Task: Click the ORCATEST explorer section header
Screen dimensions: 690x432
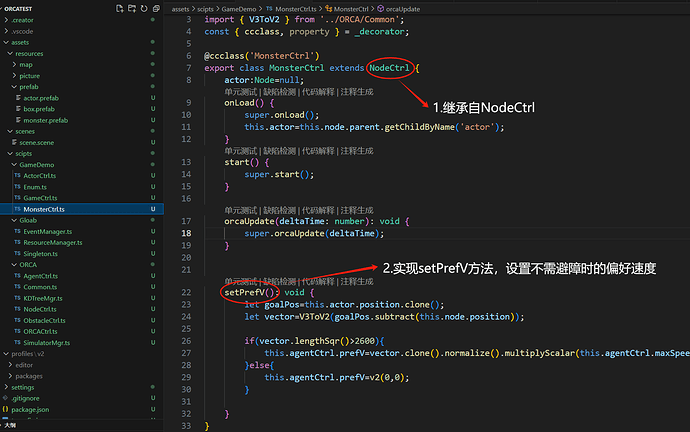Action: 18,9
